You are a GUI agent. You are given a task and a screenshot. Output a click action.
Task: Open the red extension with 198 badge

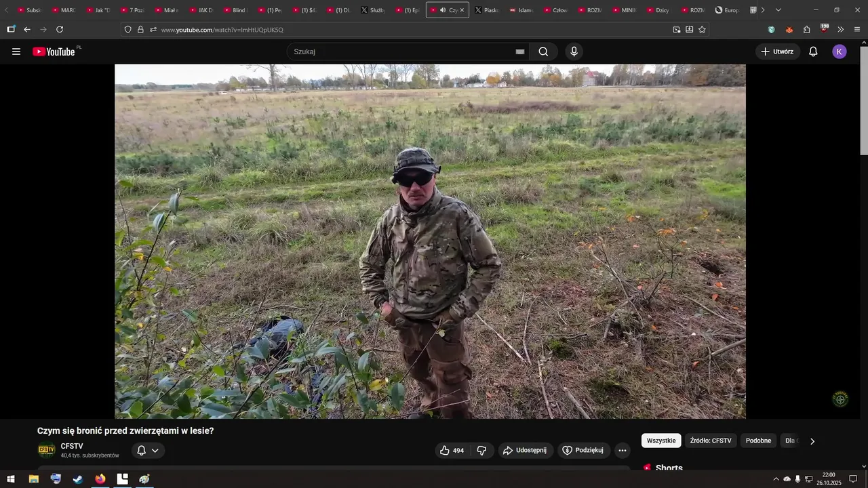point(824,28)
